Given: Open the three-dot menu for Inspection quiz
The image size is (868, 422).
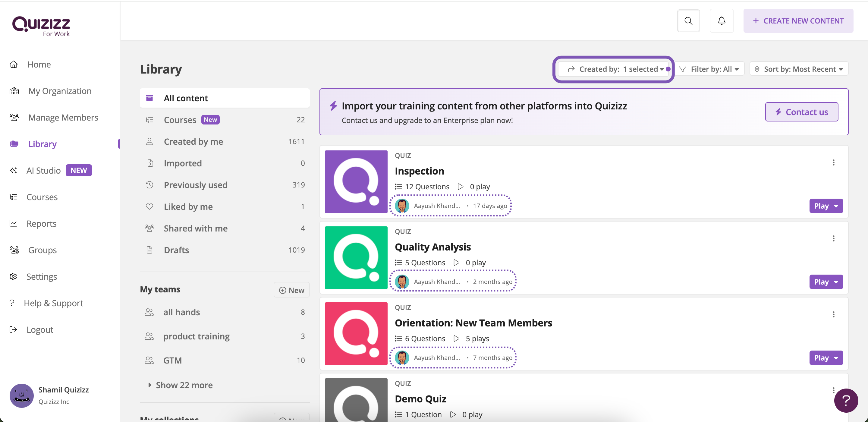Looking at the screenshot, I should [833, 162].
